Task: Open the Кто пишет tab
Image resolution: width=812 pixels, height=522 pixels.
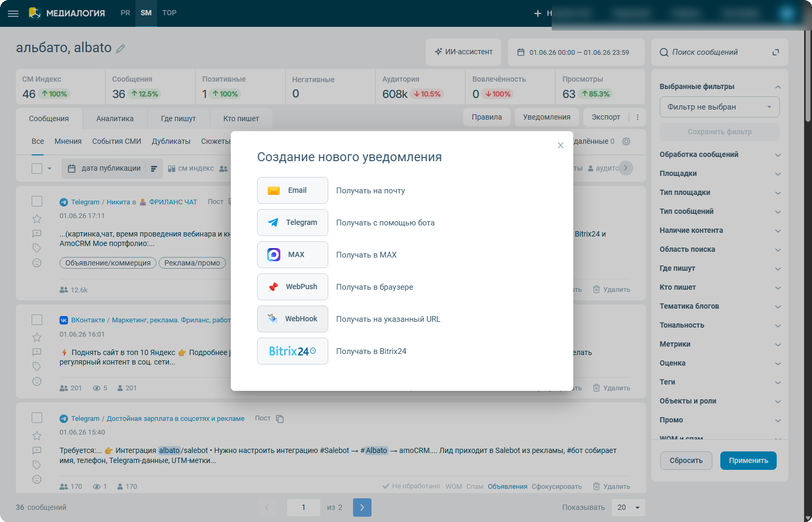Action: (241, 119)
